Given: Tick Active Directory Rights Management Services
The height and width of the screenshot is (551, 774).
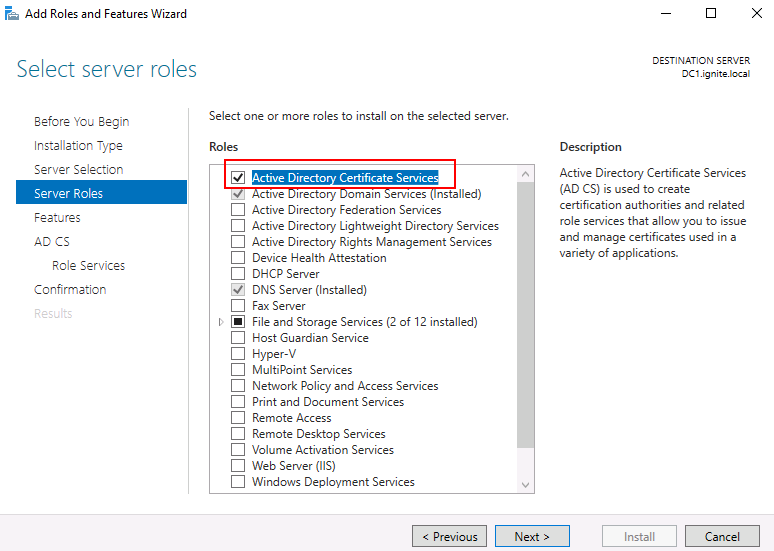Looking at the screenshot, I should (x=238, y=241).
